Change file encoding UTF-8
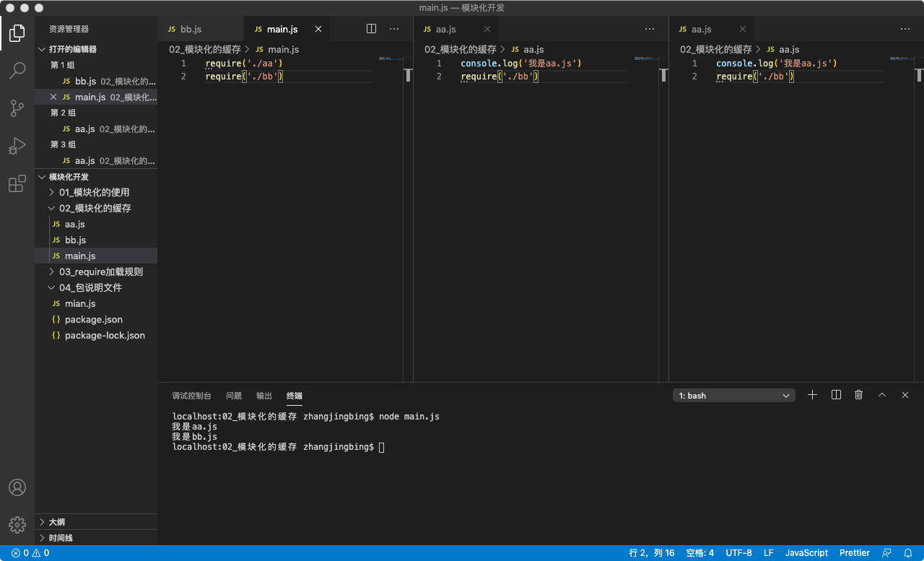Viewport: 924px width, 561px height. 738,553
